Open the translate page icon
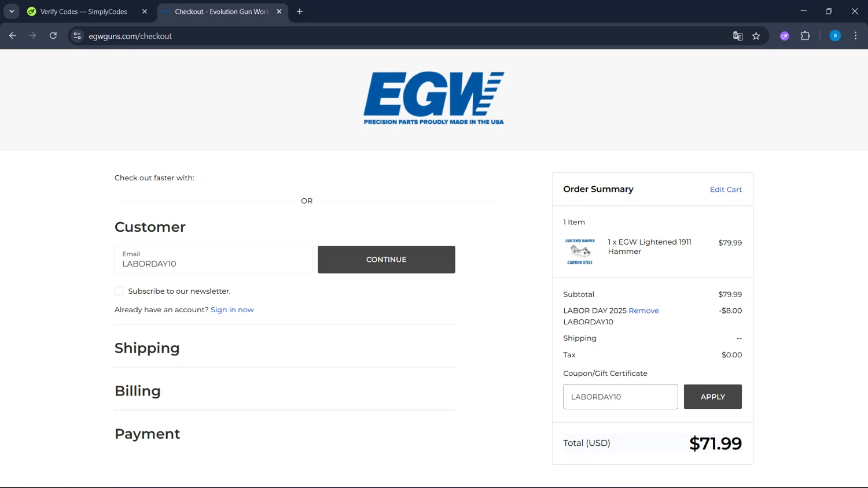Image resolution: width=868 pixels, height=488 pixels. 738,36
